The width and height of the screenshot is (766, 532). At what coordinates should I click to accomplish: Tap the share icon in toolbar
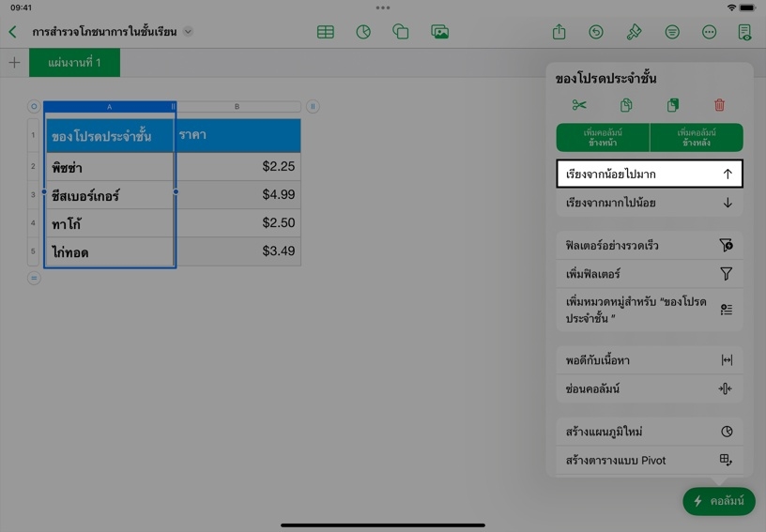coord(559,32)
